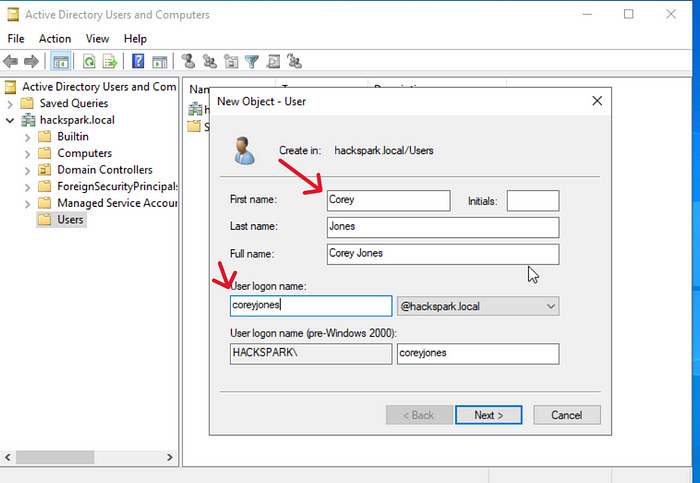Click the First name field containing Corey

coord(388,200)
